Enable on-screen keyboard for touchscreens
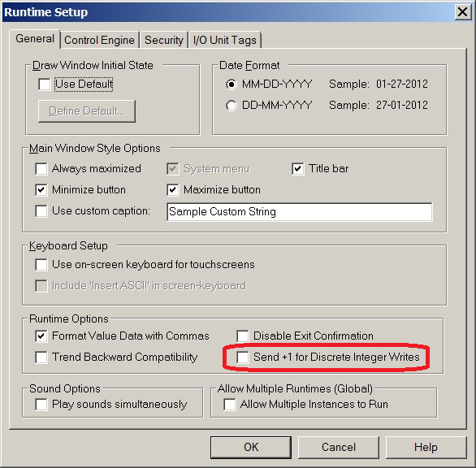476x468 pixels. coord(41,265)
